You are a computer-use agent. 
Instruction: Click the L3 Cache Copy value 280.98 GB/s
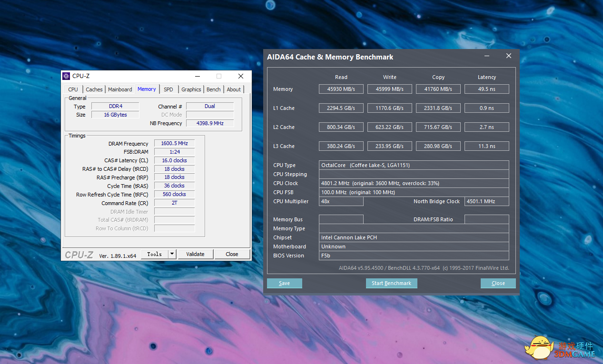438,146
